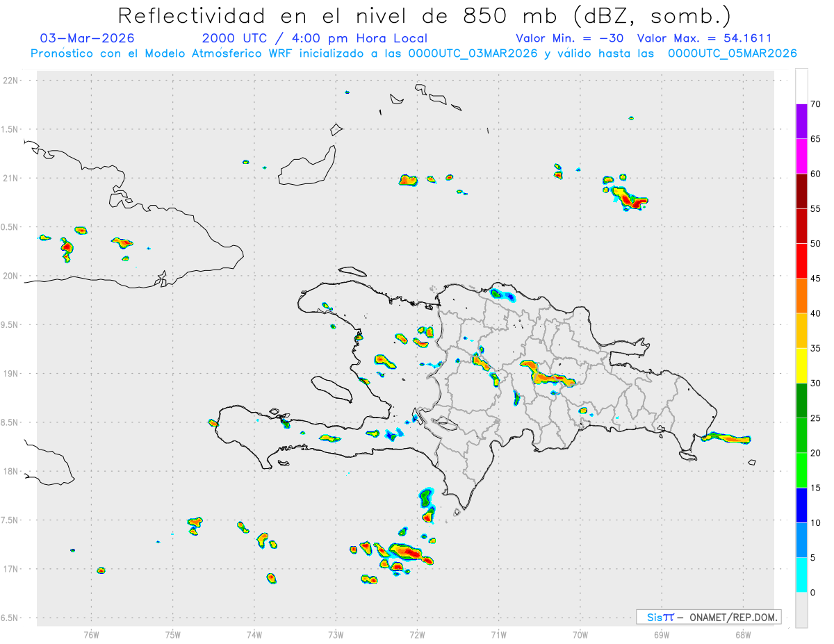Image resolution: width=834 pixels, height=644 pixels.
Task: Click the latitude axis label '18N'
Action: tap(11, 471)
